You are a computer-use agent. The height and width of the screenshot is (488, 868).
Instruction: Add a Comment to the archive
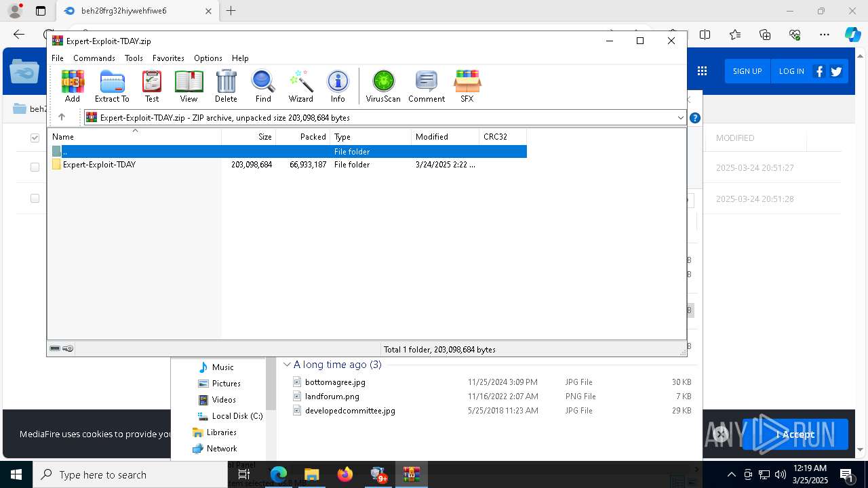click(427, 86)
